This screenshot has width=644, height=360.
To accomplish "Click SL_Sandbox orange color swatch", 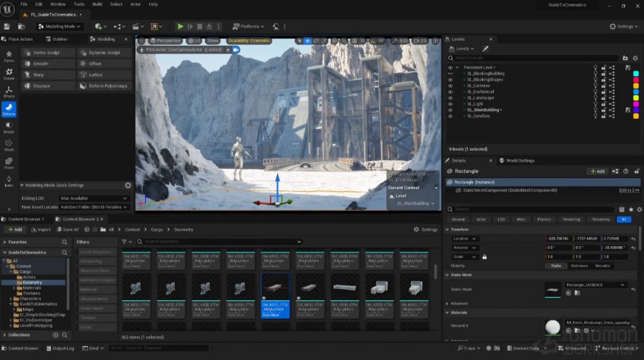I will pos(636,116).
